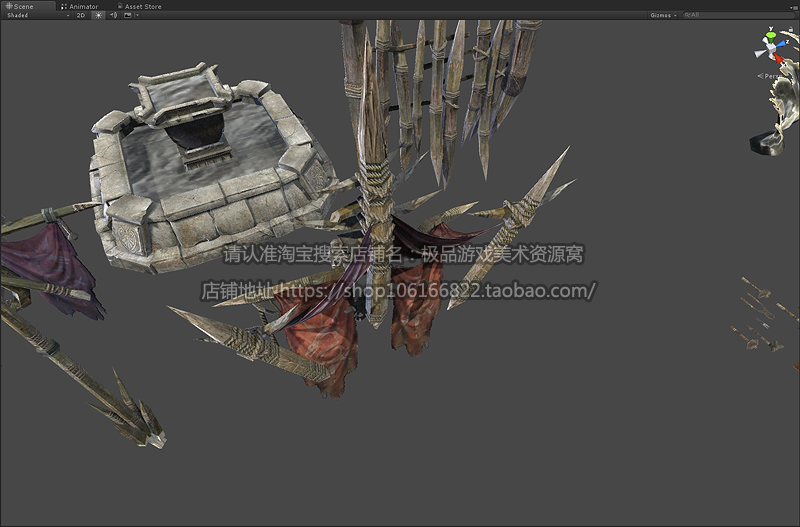Select the small arrows model on the right
800x527 pixels.
pyautogui.click(x=763, y=314)
